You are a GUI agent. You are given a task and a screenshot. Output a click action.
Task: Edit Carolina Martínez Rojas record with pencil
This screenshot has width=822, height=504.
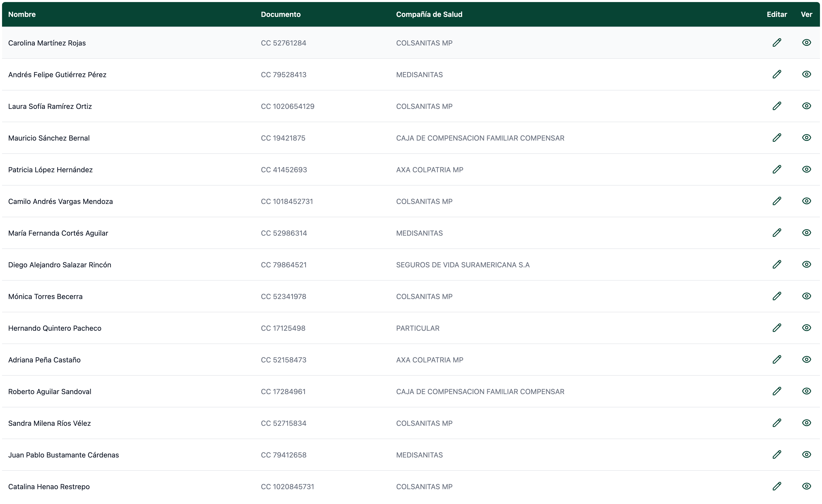(x=777, y=43)
